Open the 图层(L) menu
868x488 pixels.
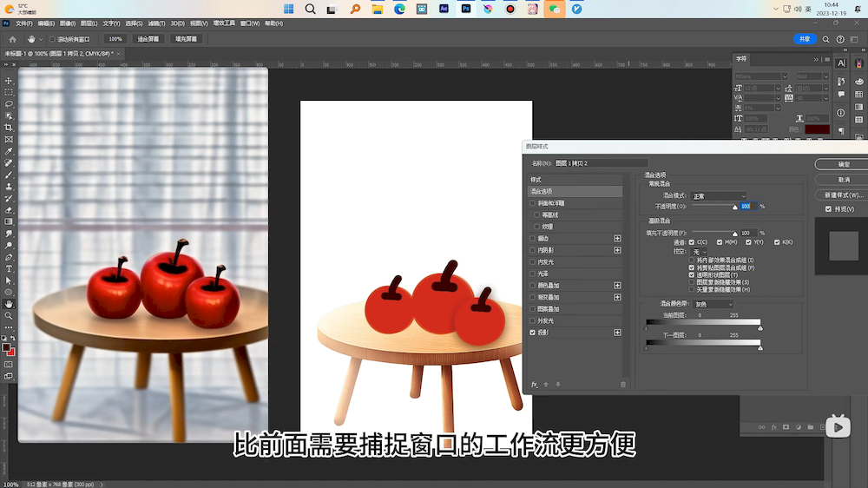(x=89, y=23)
